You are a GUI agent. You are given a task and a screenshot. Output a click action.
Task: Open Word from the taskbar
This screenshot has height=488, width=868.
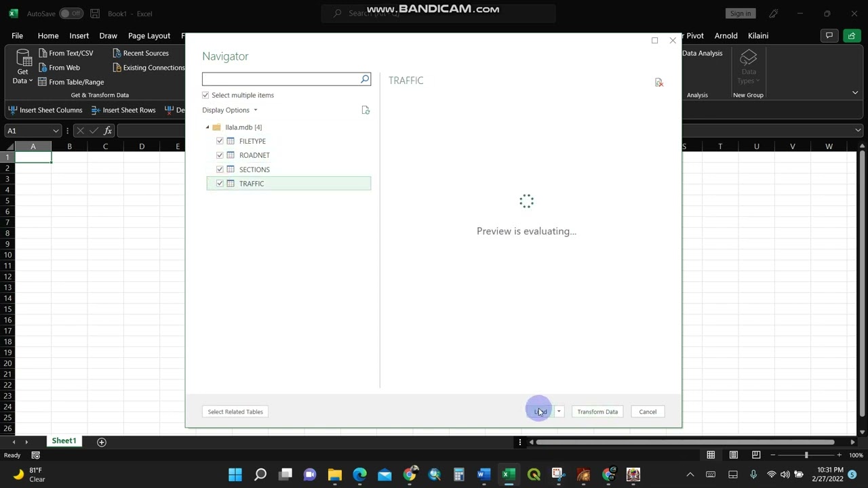pyautogui.click(x=484, y=474)
